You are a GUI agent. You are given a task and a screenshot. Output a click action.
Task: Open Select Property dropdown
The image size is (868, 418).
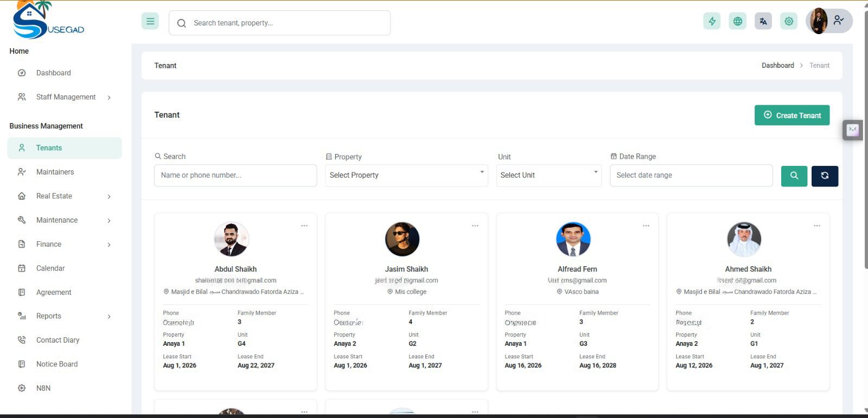coord(406,175)
